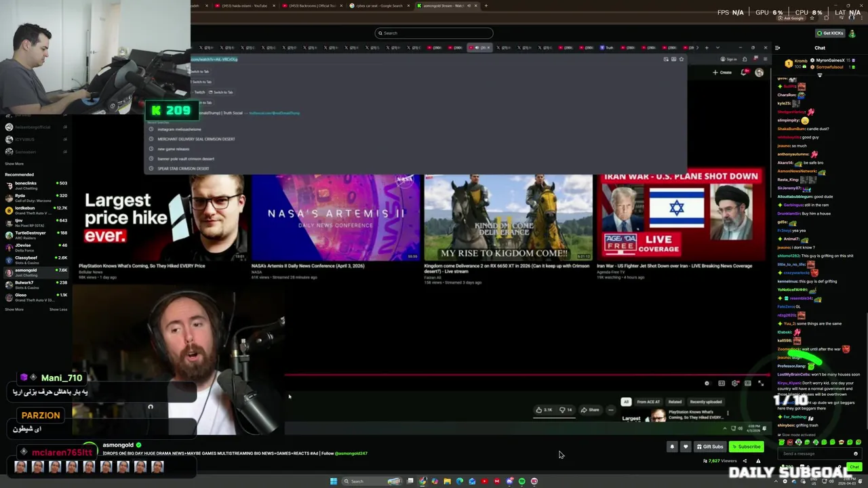868x488 pixels.
Task: Click the red YouTube progress bar
Action: tap(527, 374)
